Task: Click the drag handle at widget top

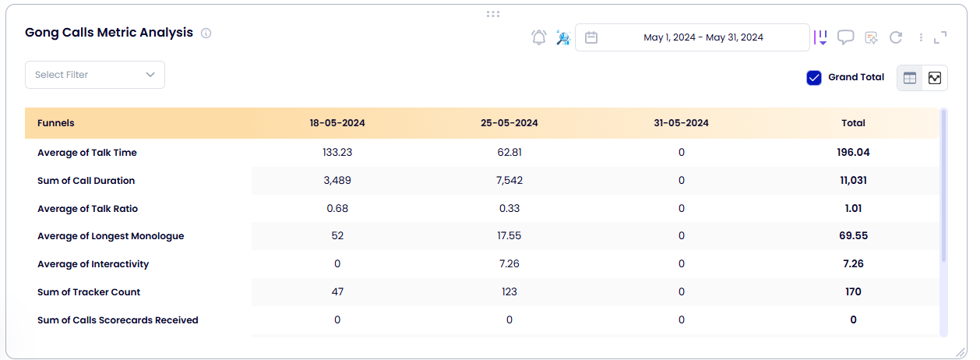Action: 492,14
